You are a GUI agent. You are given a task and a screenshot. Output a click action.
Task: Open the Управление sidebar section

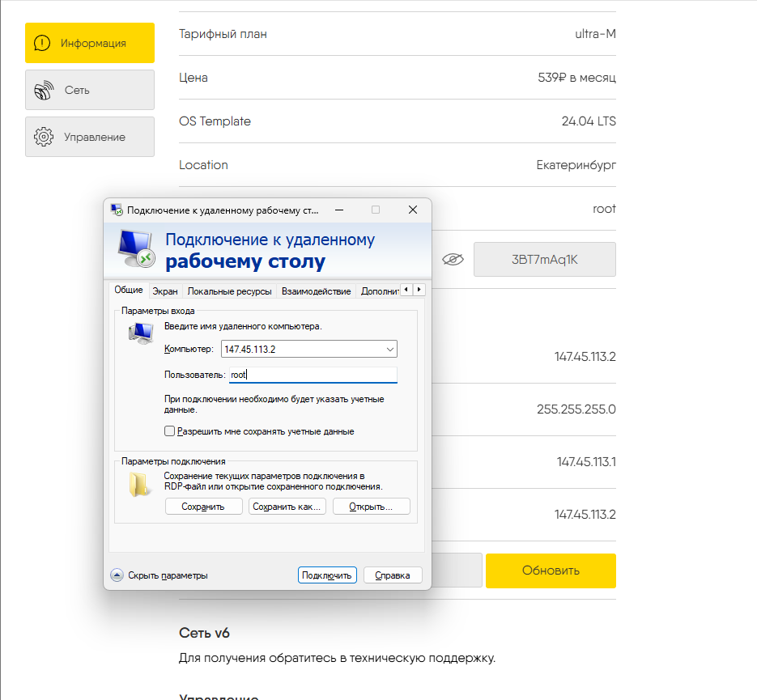click(90, 137)
